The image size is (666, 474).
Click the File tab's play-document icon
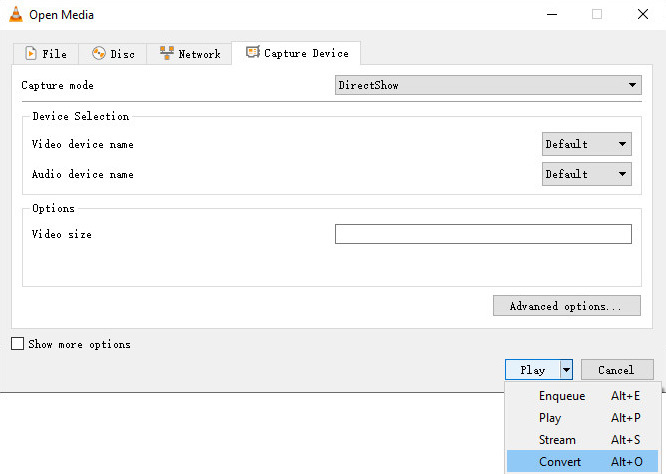31,54
